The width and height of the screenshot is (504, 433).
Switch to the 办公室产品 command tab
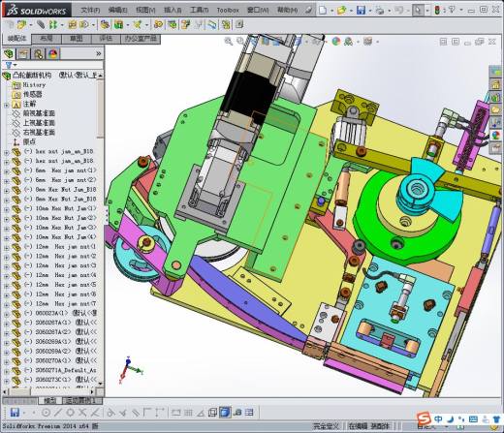click(x=141, y=39)
